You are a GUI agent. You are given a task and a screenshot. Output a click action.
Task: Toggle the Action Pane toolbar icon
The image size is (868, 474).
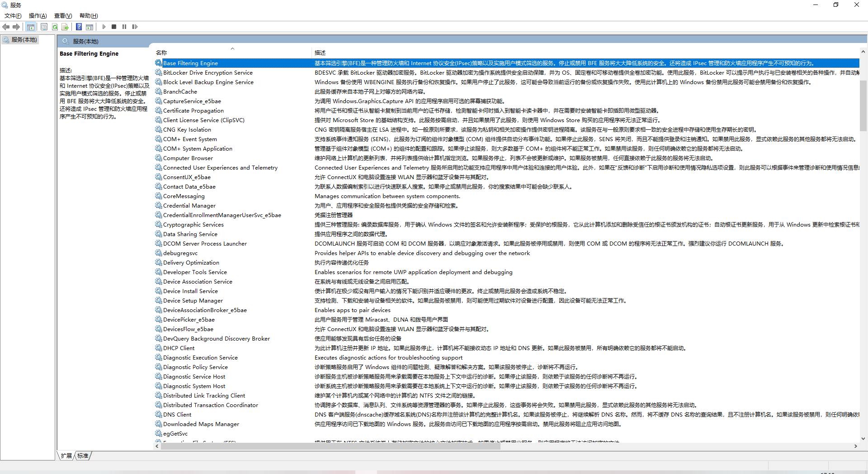[x=90, y=27]
